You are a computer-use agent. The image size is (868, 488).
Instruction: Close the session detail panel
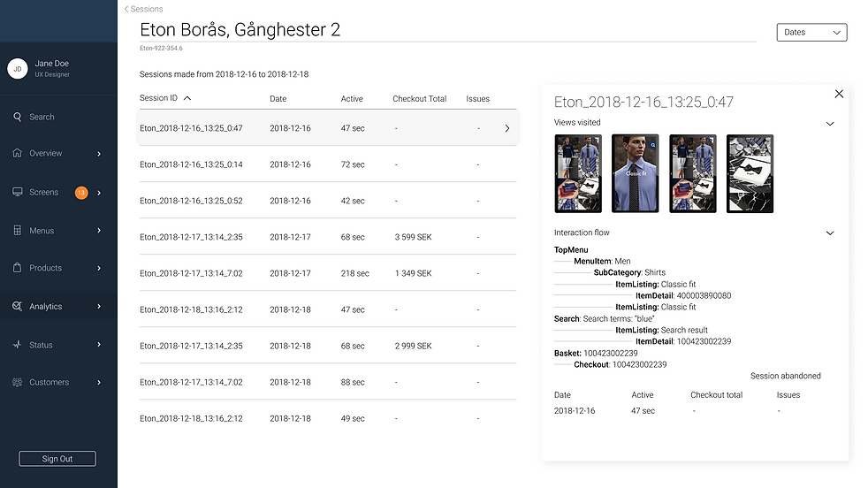pyautogui.click(x=839, y=94)
